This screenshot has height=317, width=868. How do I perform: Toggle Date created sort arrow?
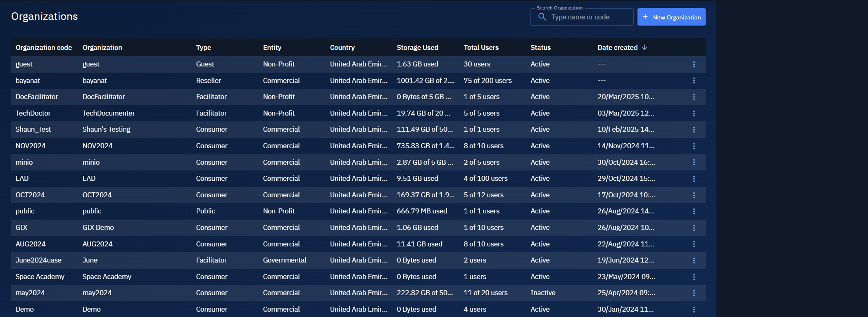click(x=644, y=47)
